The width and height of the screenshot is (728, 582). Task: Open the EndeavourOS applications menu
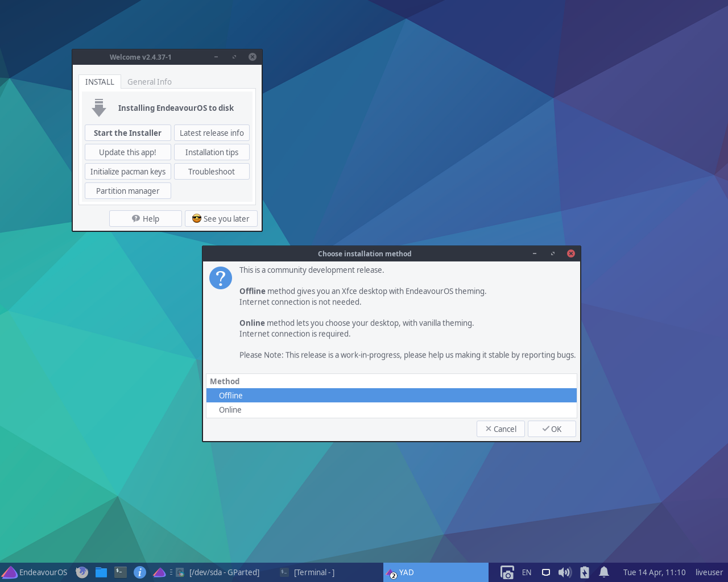point(34,572)
